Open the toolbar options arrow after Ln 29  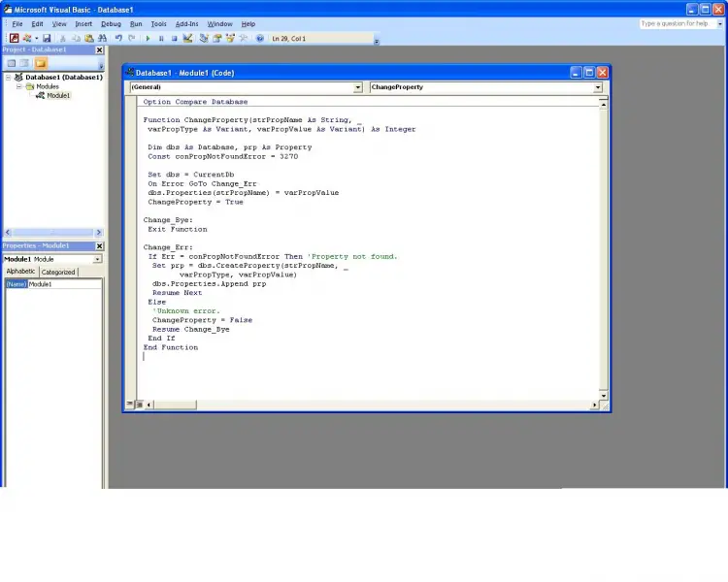[x=377, y=42]
